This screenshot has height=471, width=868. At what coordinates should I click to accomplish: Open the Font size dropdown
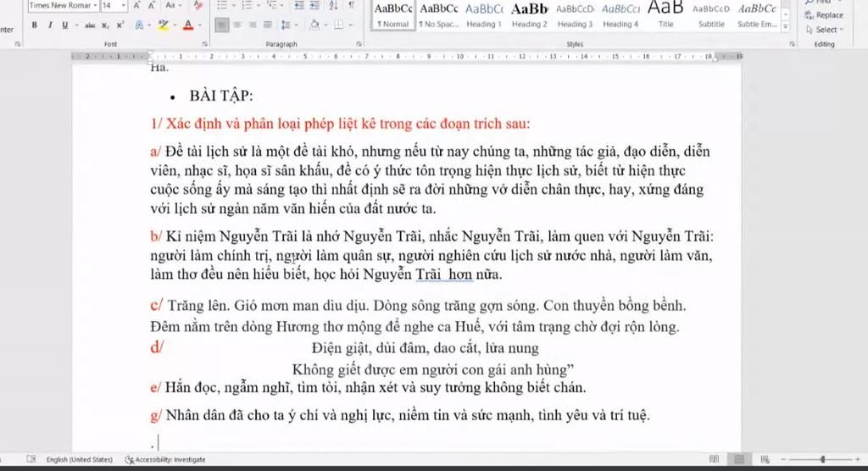tap(124, 6)
